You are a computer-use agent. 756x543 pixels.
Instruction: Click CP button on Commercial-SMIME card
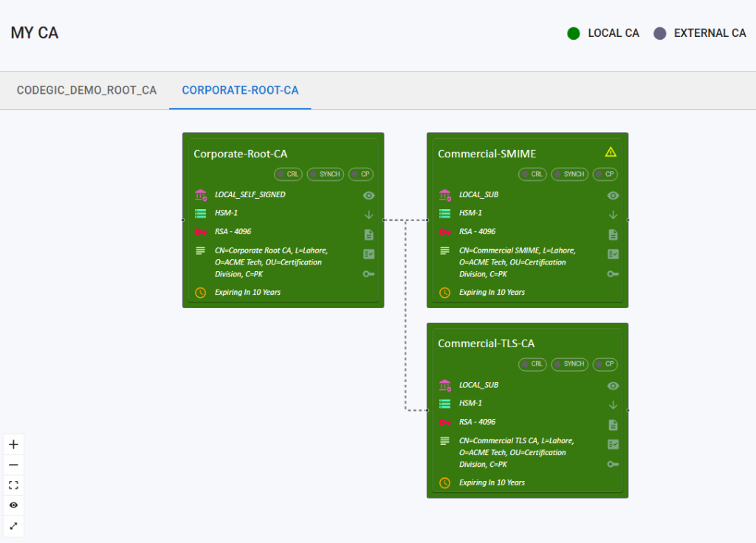tap(605, 174)
